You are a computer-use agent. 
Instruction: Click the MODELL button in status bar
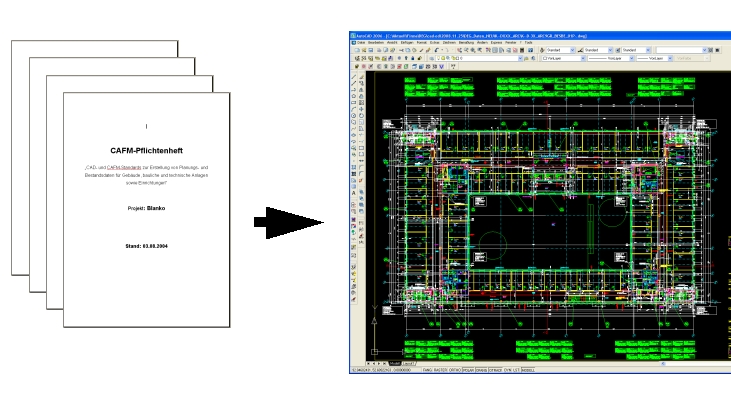tap(528, 370)
